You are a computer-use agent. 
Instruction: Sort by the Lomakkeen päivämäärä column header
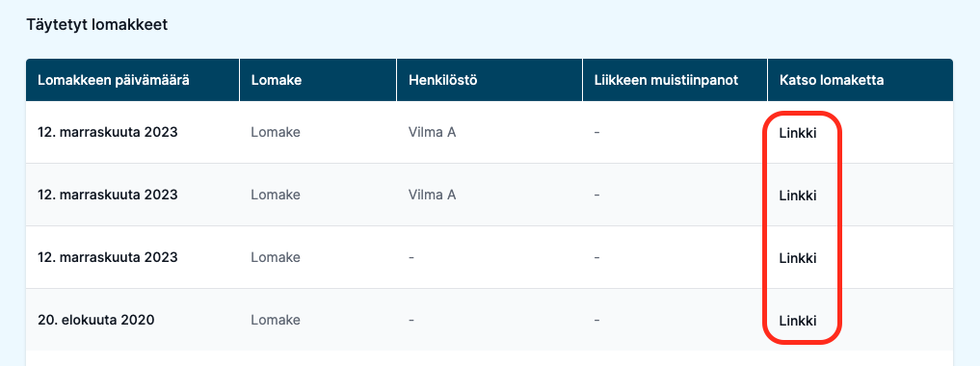pos(114,80)
